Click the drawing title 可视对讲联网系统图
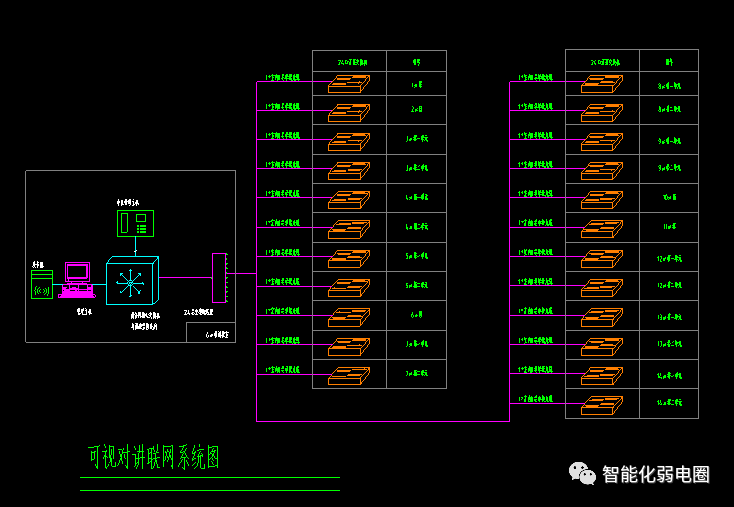 [154, 457]
